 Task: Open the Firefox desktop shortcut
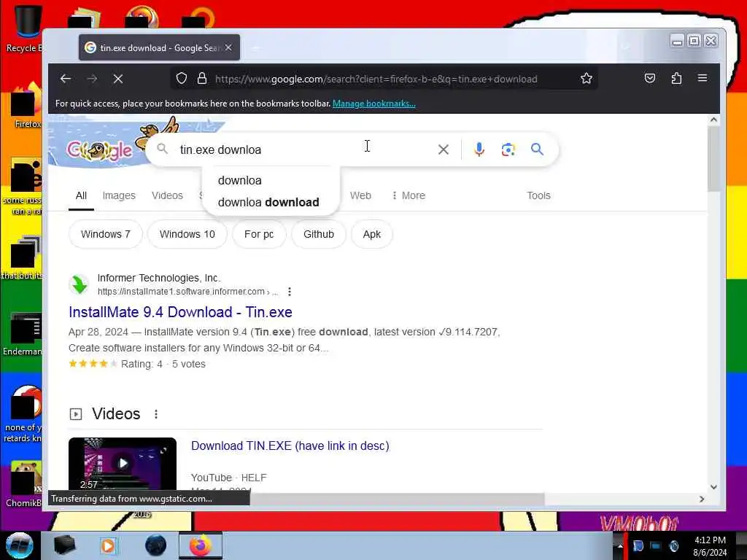click(x=26, y=104)
